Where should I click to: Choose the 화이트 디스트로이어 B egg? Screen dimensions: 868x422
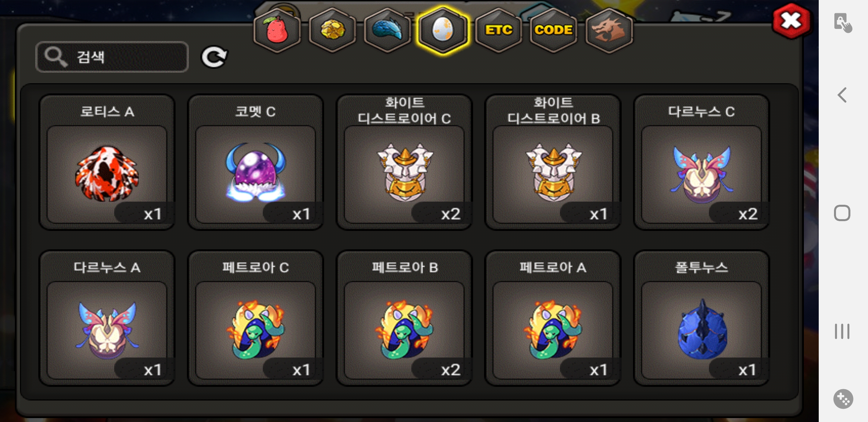pyautogui.click(x=553, y=162)
